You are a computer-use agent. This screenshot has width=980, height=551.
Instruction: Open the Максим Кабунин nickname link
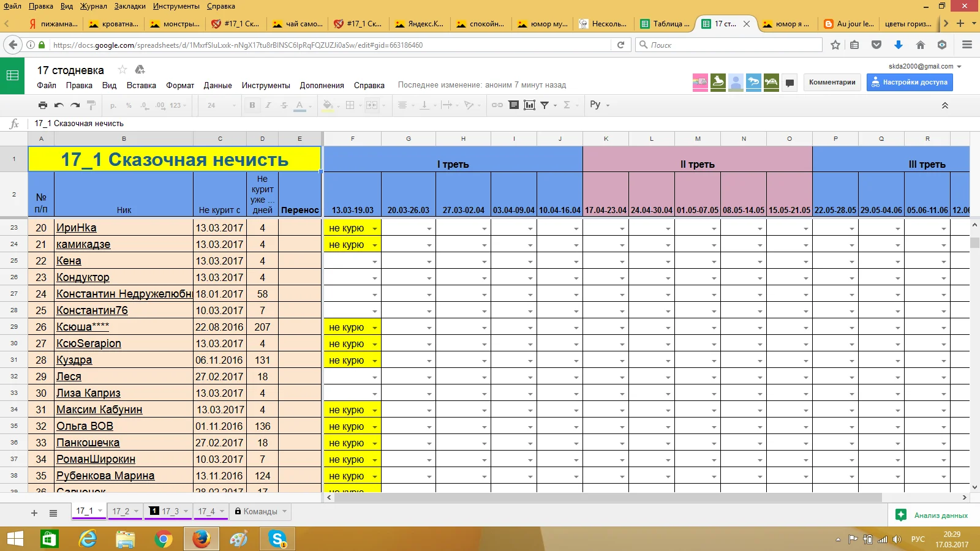[x=99, y=410]
